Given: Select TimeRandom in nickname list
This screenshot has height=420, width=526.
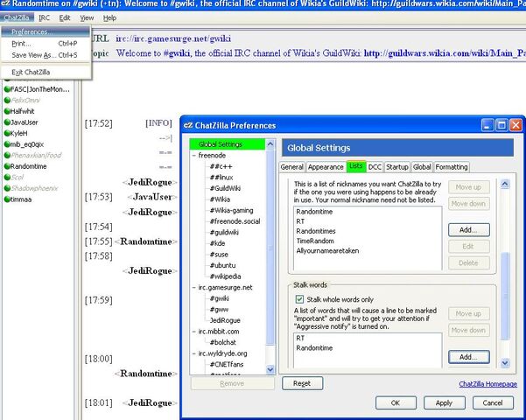Looking at the screenshot, I should click(315, 241).
